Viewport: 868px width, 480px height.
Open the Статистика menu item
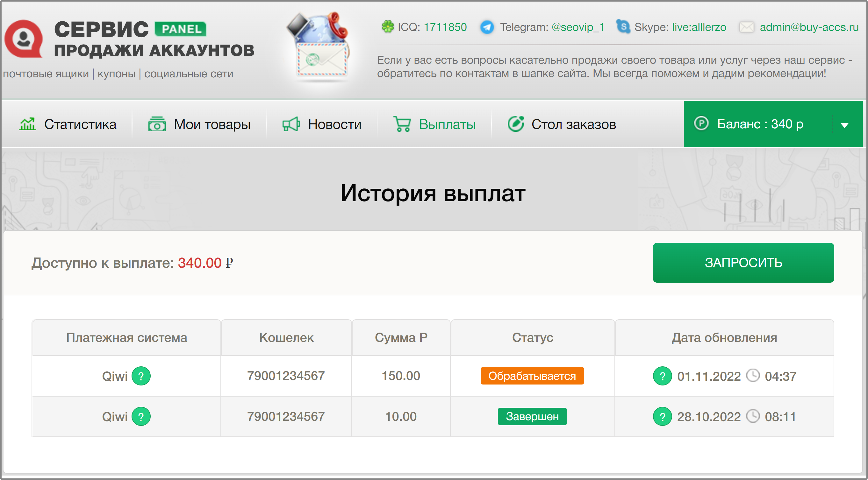[80, 124]
